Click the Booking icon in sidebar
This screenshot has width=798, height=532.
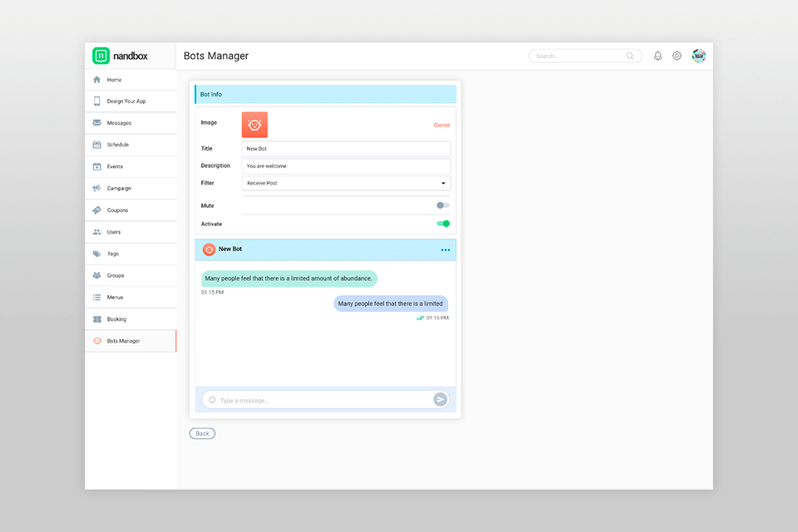[96, 319]
